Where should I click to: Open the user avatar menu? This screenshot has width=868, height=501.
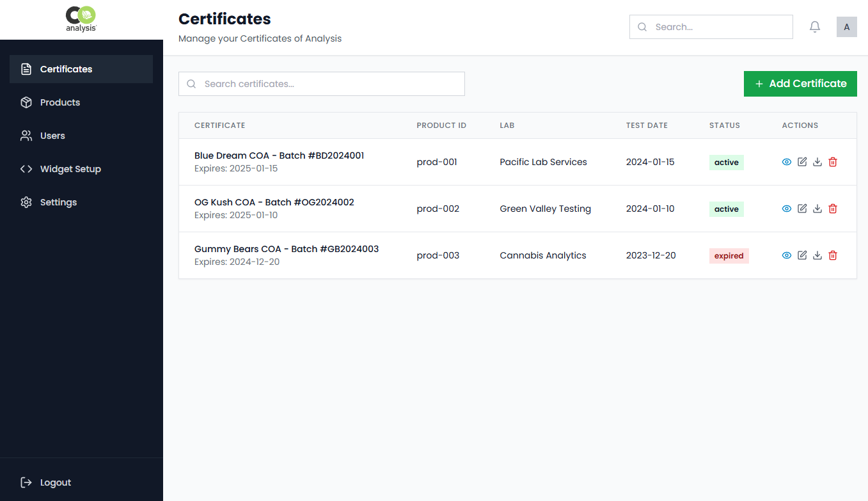pos(846,27)
